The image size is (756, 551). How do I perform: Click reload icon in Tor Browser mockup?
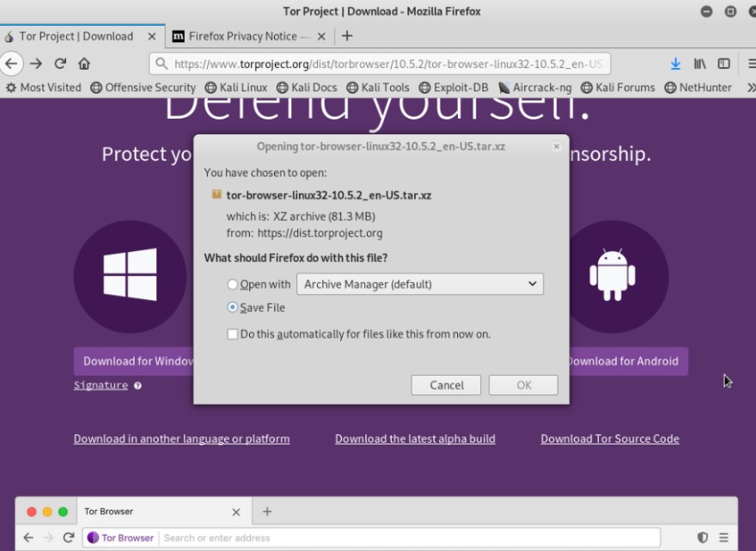pyautogui.click(x=69, y=537)
